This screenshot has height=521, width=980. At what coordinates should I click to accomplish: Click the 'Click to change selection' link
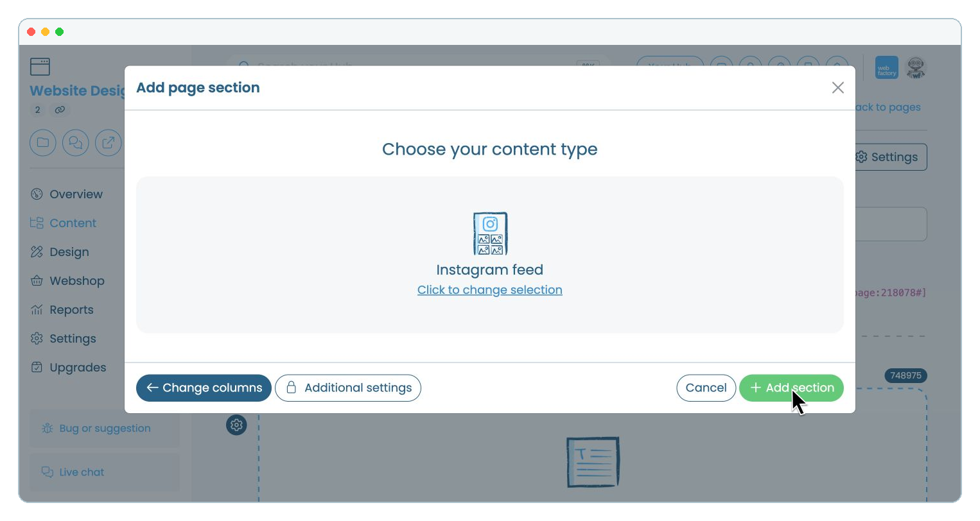coord(489,290)
